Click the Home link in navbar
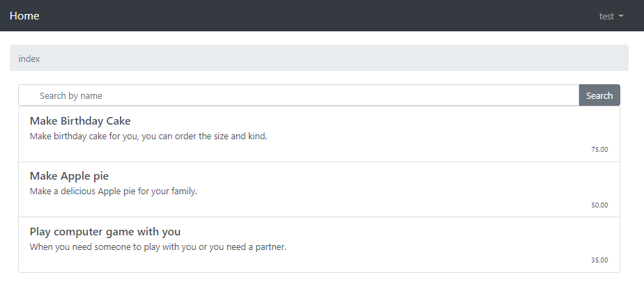Image resolution: width=644 pixels, height=298 pixels. coord(24,16)
